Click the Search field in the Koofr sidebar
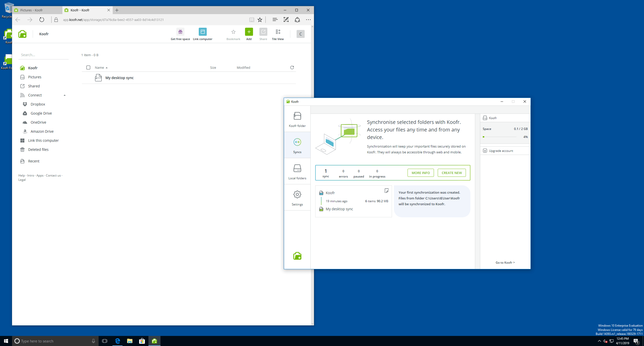Viewport: 644px width, 346px height. 43,55
